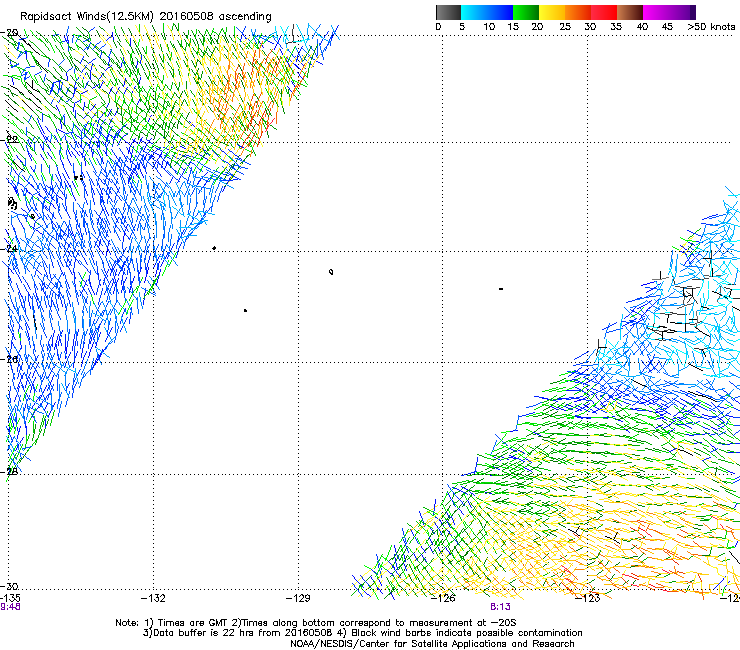Click the cyan 5-10 knots legend color
Viewport: 740px width, 650px height.
[x=474, y=12]
